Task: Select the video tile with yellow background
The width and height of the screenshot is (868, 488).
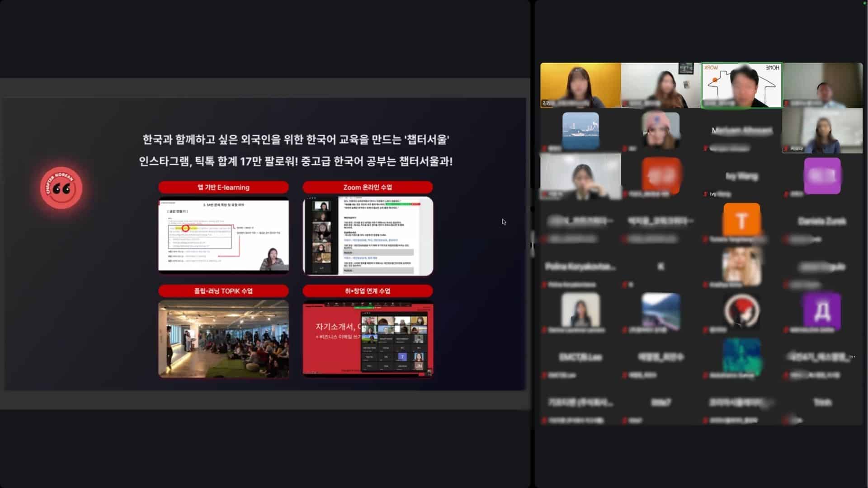Action: (580, 85)
